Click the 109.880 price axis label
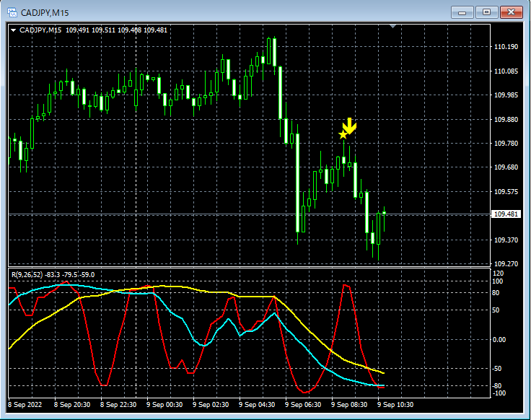This screenshot has height=420, width=531. (x=506, y=120)
